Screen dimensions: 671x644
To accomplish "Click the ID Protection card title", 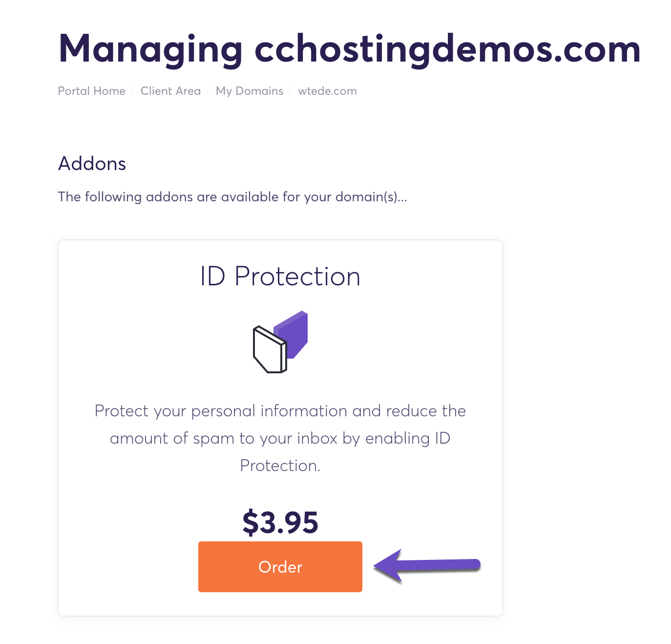I will click(x=280, y=276).
